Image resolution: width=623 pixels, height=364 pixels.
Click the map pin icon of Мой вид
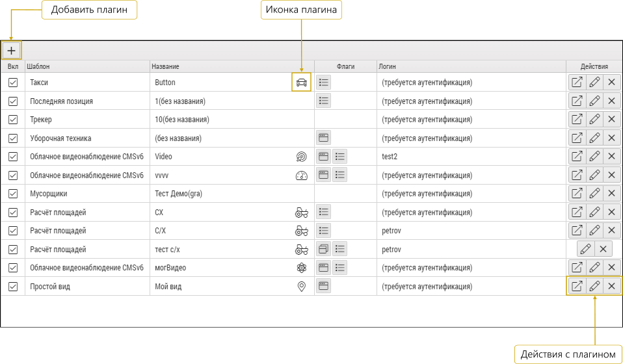coord(302,287)
